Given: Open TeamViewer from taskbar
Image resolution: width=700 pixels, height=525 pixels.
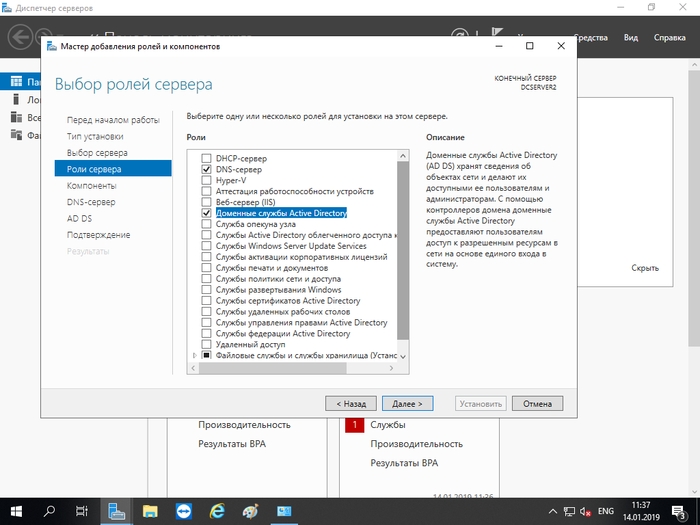Looking at the screenshot, I should (x=183, y=511).
